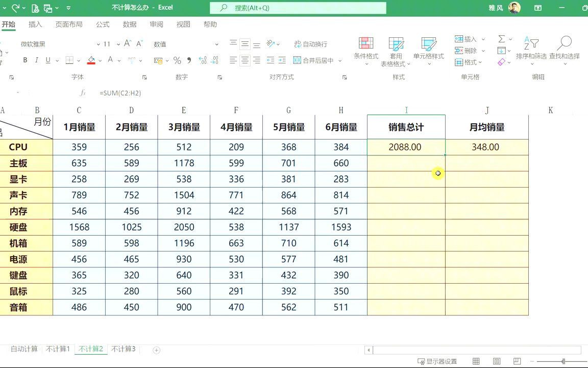Viewport: 588px width, 368px height.
Task: Open the 不计算3 sheet tab
Action: [x=122, y=350]
